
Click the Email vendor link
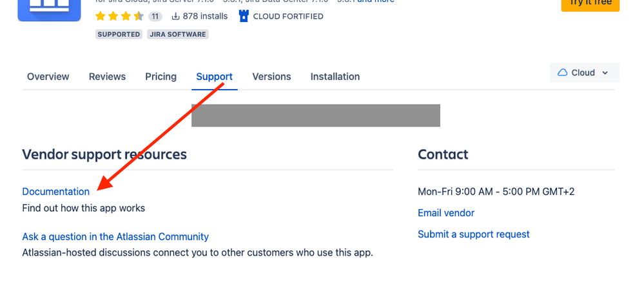tap(446, 213)
